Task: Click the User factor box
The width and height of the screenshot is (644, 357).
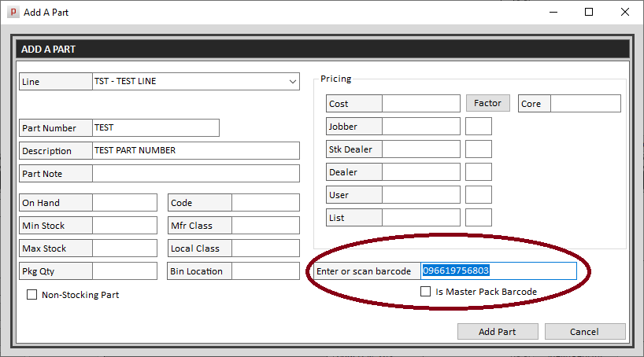Action: click(x=479, y=194)
